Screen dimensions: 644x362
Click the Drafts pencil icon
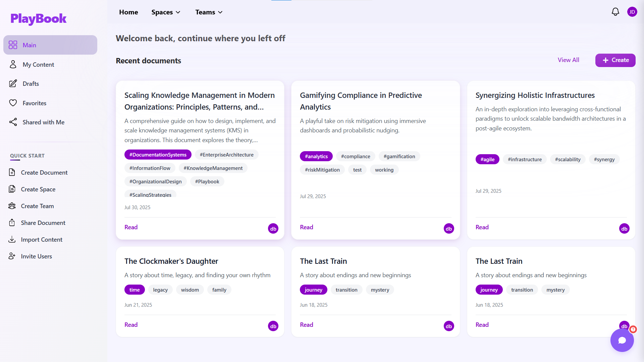point(13,84)
